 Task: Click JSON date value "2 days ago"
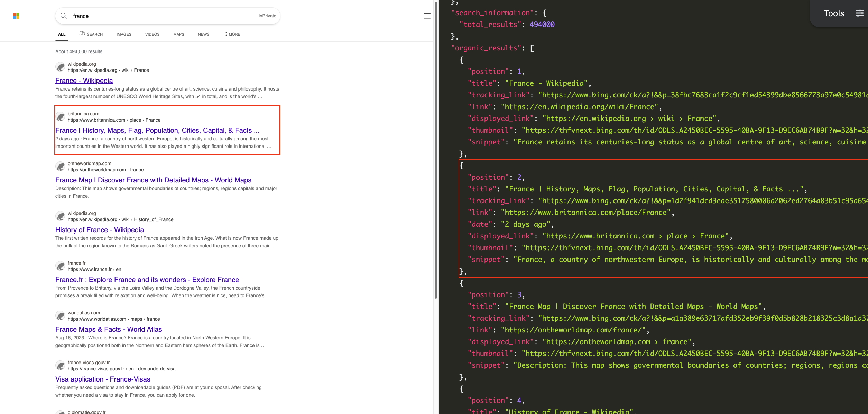pyautogui.click(x=525, y=224)
